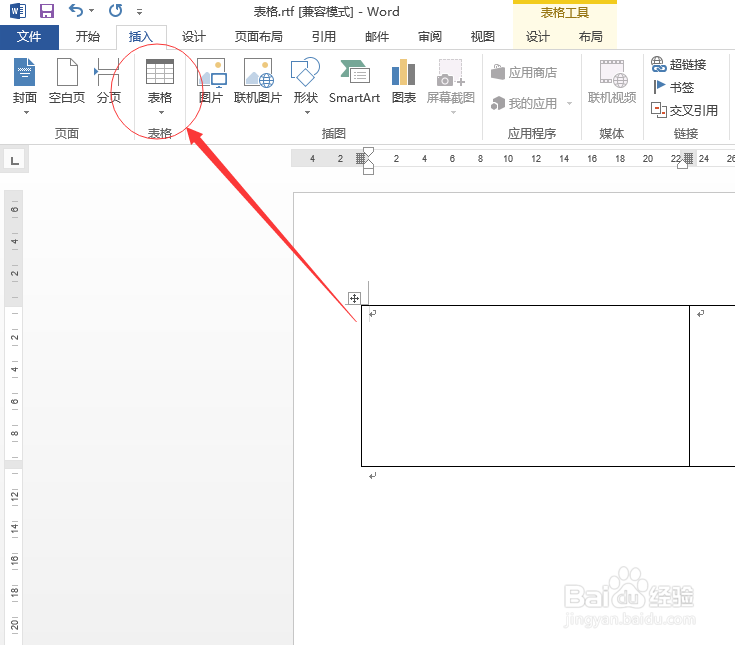Image resolution: width=735 pixels, height=645 pixels.
Task: Insert a blank page with 空白页
Action: pyautogui.click(x=67, y=81)
